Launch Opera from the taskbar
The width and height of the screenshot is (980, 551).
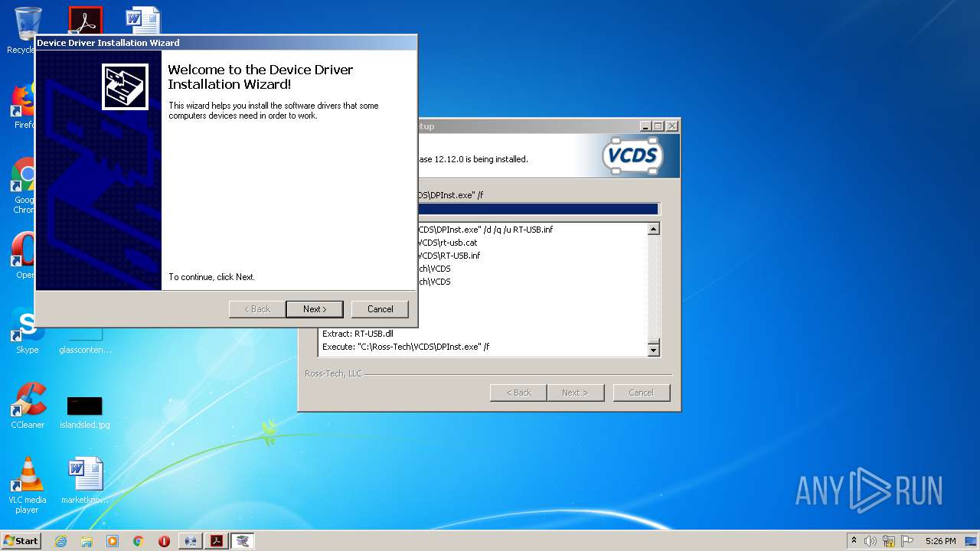(x=164, y=541)
